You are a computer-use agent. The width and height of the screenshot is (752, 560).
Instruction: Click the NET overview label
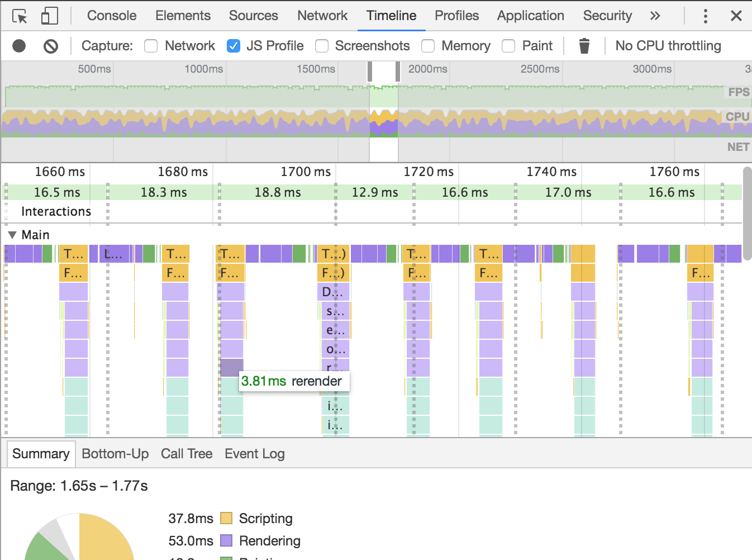(738, 147)
